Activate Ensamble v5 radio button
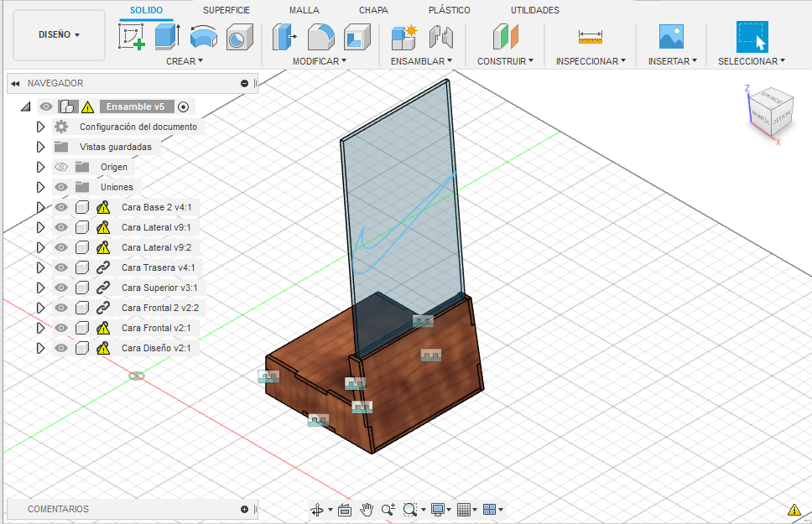Image resolution: width=812 pixels, height=524 pixels. 184,106
